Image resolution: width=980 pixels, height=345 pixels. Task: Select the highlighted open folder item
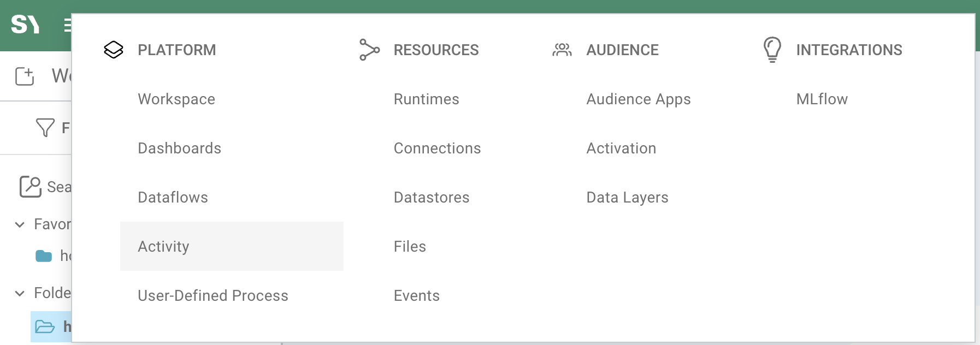point(45,326)
